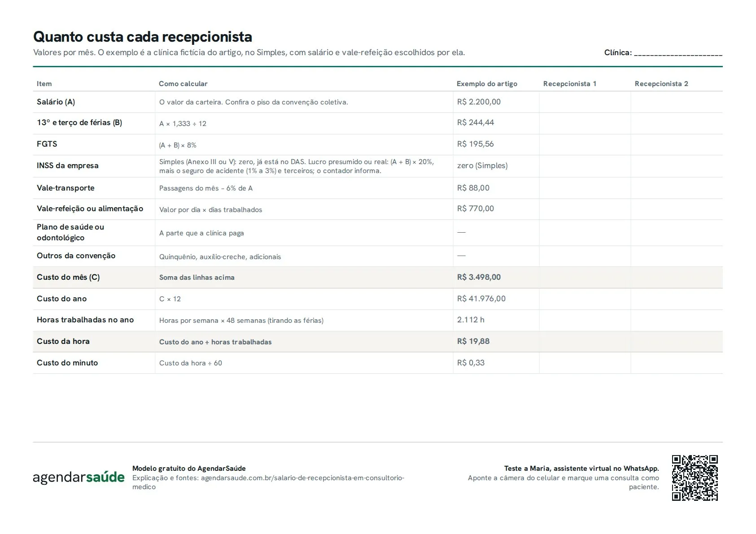Click 'Outros da convenção' label
The image size is (756, 534).
point(76,256)
